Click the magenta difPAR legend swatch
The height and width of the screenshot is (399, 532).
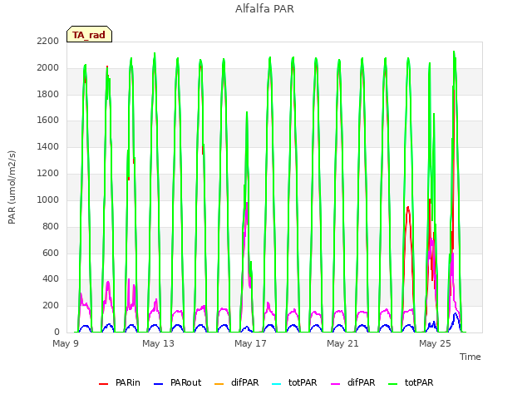tap(335, 384)
